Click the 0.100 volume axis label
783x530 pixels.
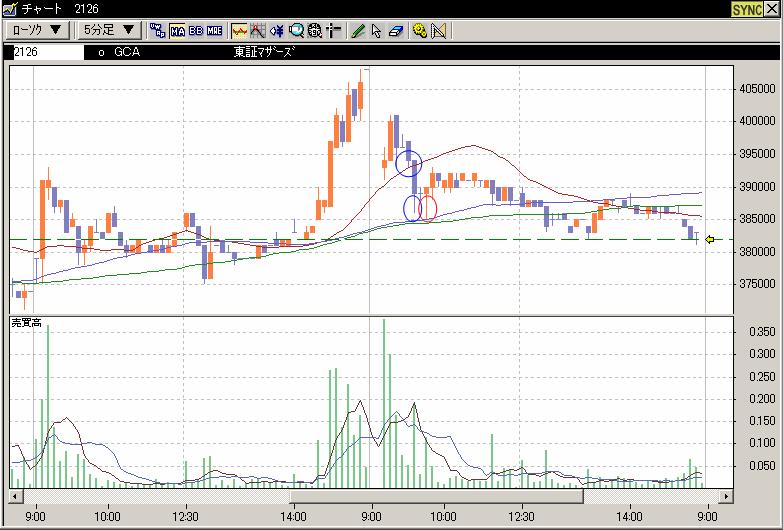763,444
